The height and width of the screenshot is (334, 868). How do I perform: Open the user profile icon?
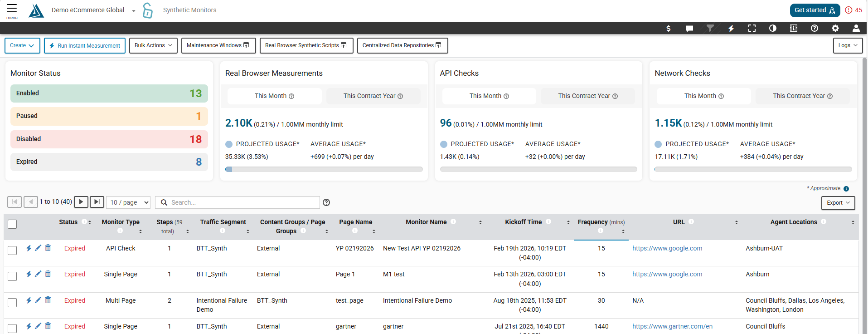pos(856,28)
